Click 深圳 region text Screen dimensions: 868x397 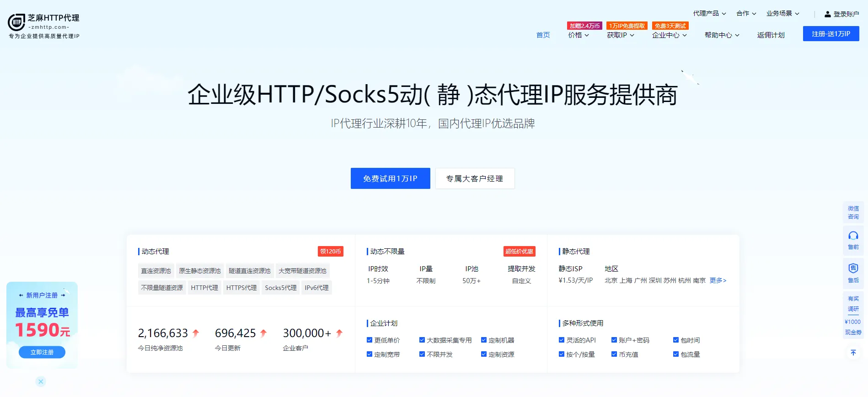pos(655,280)
